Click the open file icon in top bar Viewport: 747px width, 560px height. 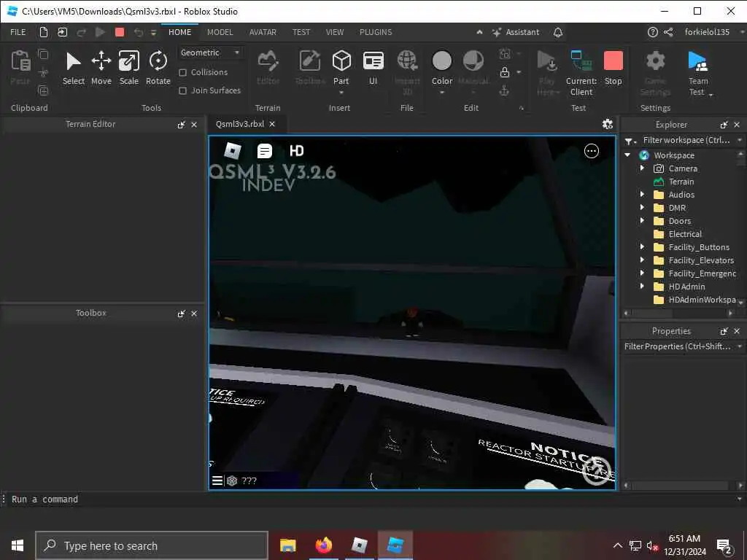coord(63,32)
